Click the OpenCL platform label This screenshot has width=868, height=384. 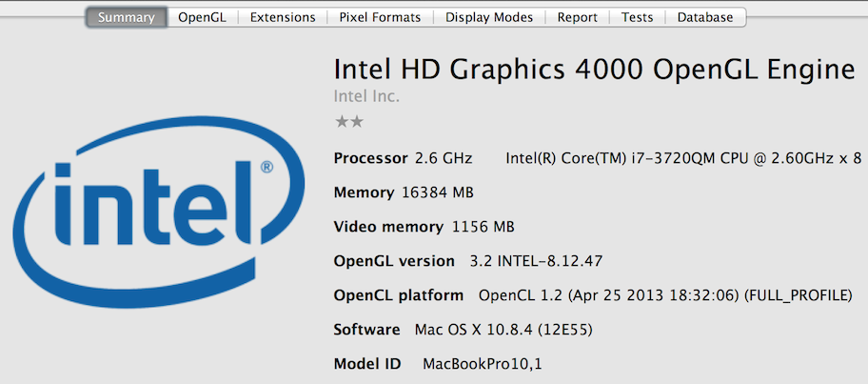pos(399,295)
